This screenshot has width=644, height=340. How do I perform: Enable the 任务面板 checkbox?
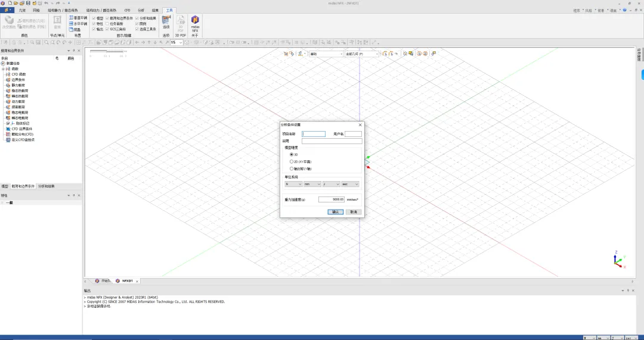point(107,24)
